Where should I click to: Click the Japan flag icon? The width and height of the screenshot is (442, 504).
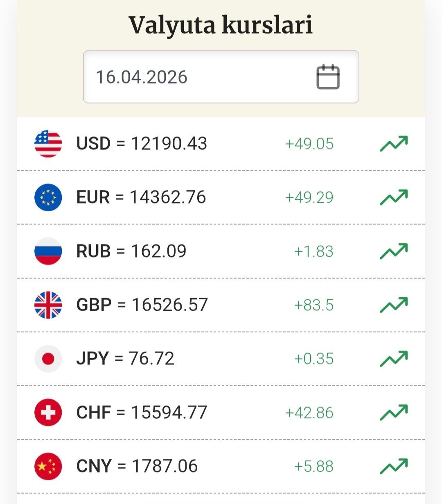(48, 359)
